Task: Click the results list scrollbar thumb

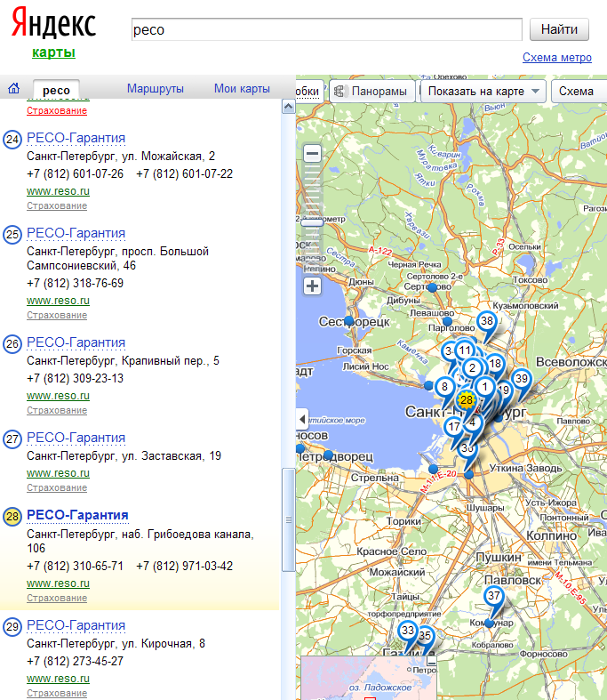Action: pyautogui.click(x=289, y=519)
